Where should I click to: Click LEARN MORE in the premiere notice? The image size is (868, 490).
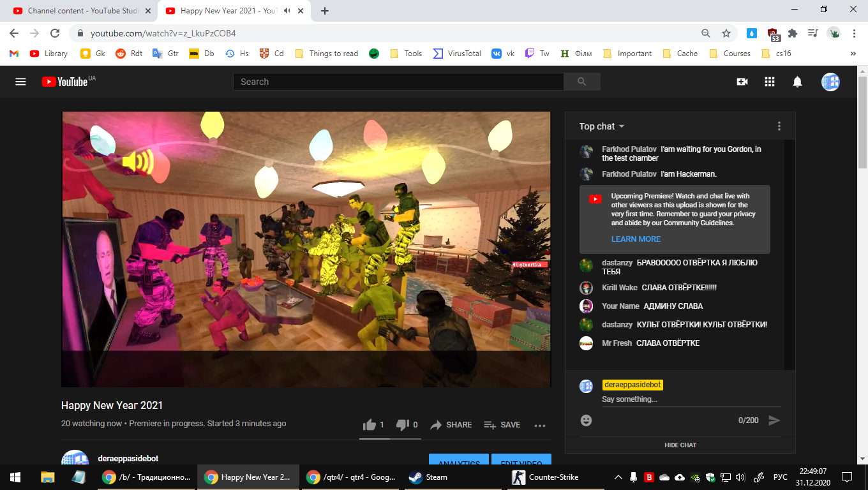pos(636,239)
